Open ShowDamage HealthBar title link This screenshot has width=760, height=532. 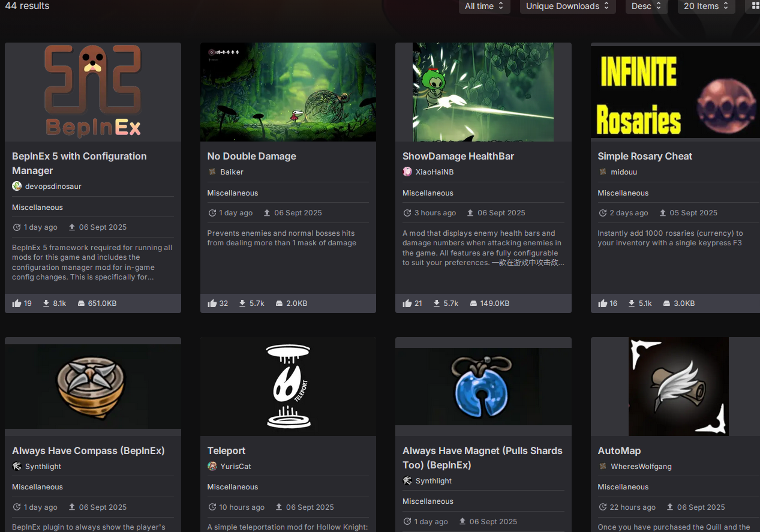coord(458,156)
